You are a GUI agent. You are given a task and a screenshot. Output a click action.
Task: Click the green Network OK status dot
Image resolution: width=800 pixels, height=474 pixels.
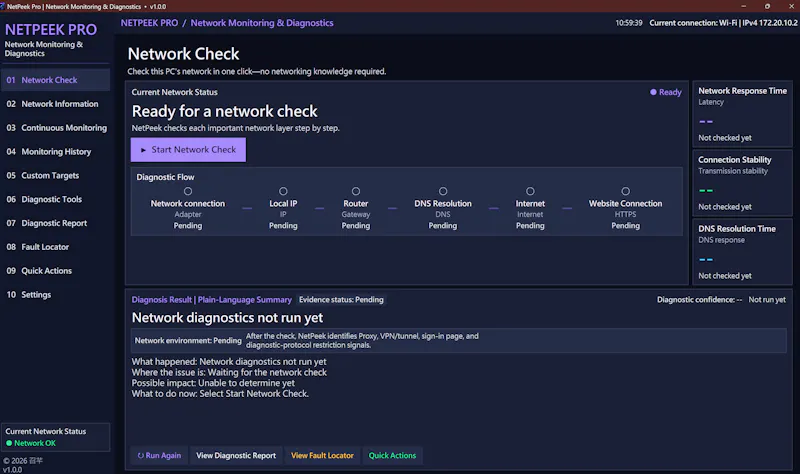[9, 443]
